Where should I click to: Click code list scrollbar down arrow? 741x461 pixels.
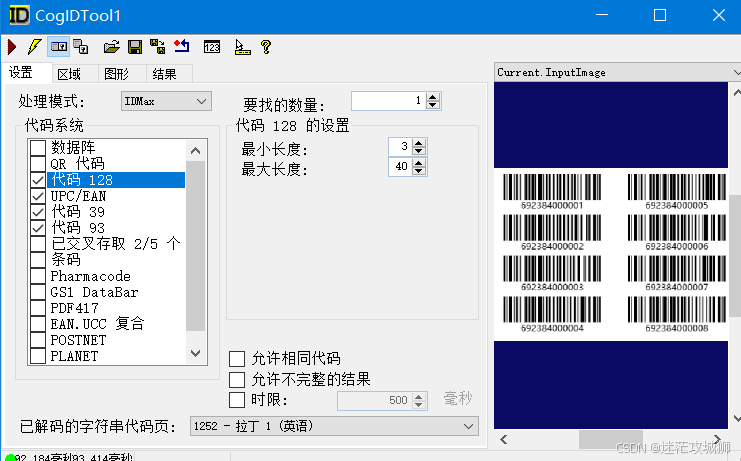point(196,353)
